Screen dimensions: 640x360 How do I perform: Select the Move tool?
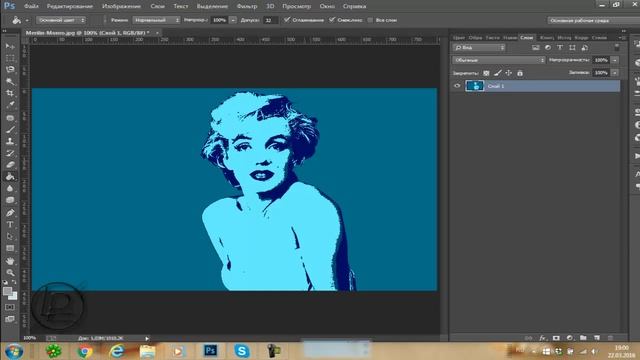click(x=10, y=46)
